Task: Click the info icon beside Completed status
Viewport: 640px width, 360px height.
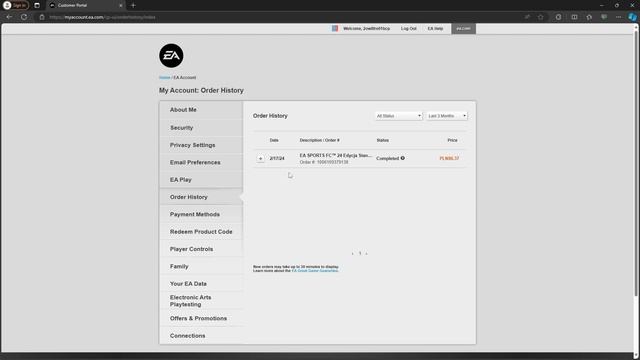Action: [x=402, y=158]
